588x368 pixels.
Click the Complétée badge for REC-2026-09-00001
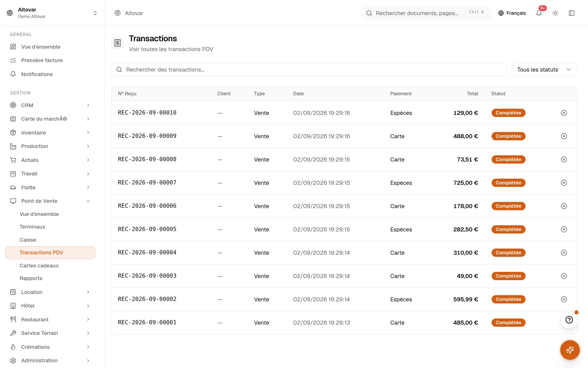[x=508, y=322]
